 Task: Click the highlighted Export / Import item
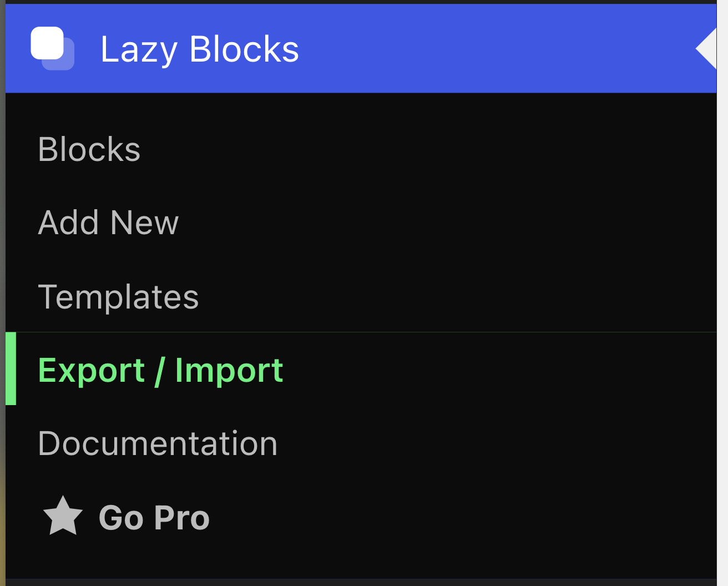click(160, 370)
